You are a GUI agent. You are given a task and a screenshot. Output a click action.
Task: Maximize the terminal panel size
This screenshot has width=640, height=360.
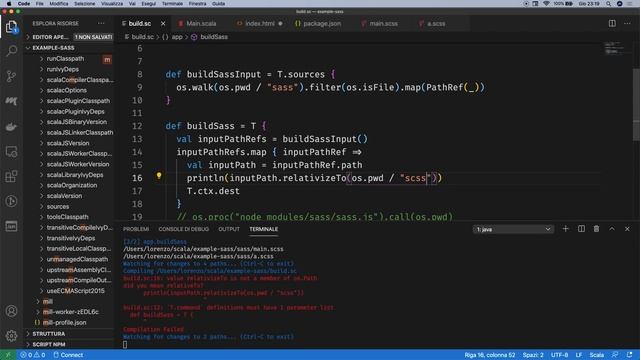[612, 229]
